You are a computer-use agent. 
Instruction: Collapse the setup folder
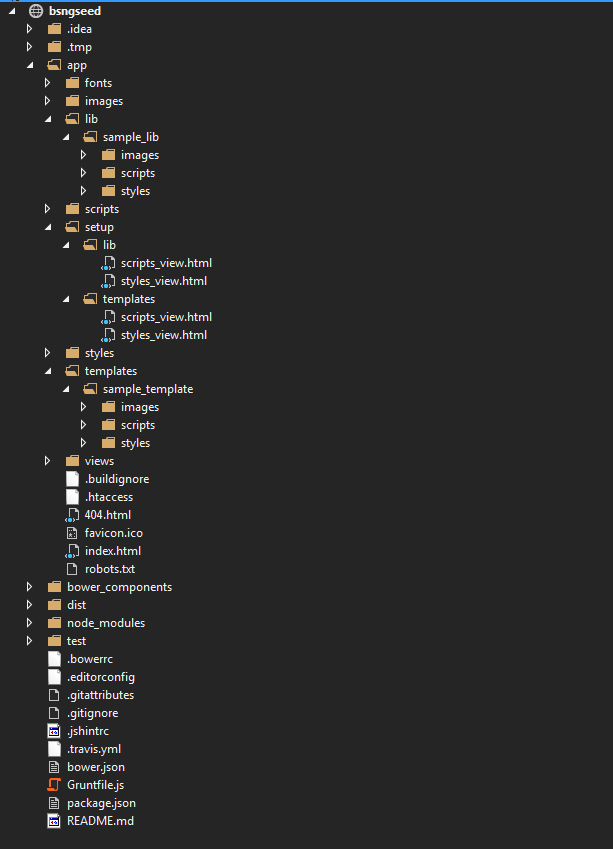pos(47,226)
